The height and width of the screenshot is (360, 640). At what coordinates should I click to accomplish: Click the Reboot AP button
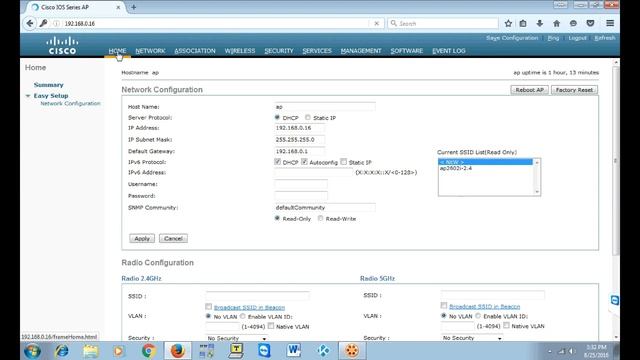tap(529, 90)
